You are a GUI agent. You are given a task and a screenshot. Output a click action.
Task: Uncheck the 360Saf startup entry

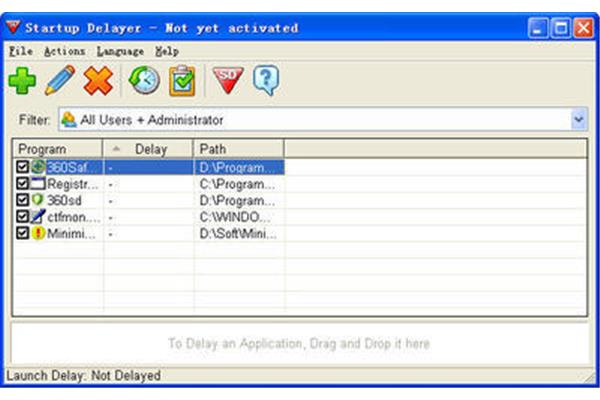point(23,167)
